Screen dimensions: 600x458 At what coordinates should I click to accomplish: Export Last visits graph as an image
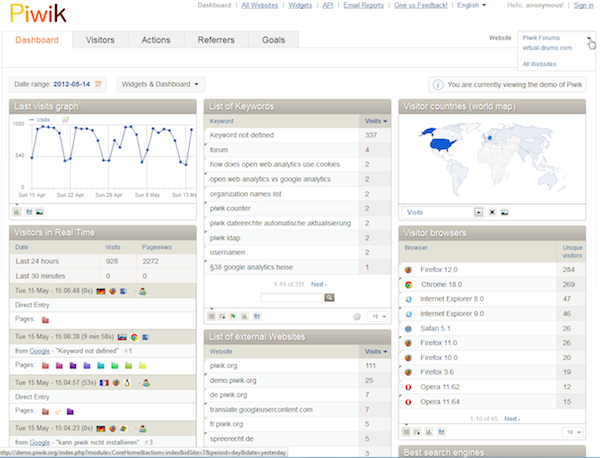[x=39, y=212]
